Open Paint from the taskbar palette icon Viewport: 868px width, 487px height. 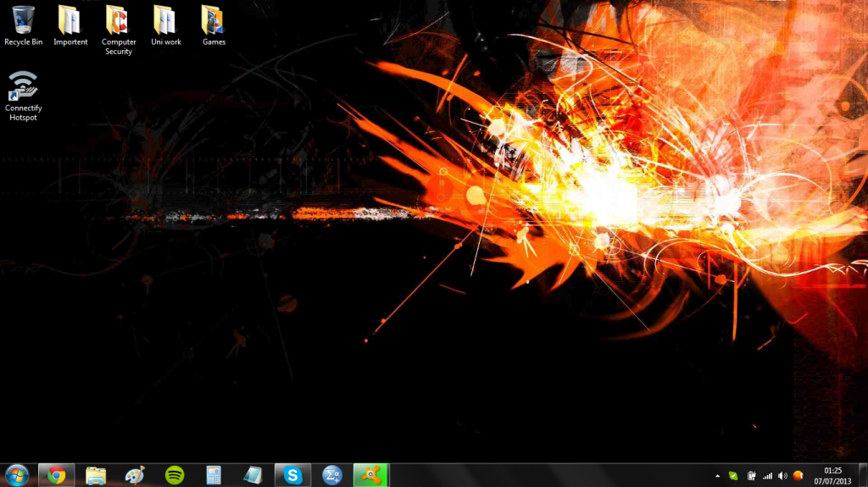[135, 475]
